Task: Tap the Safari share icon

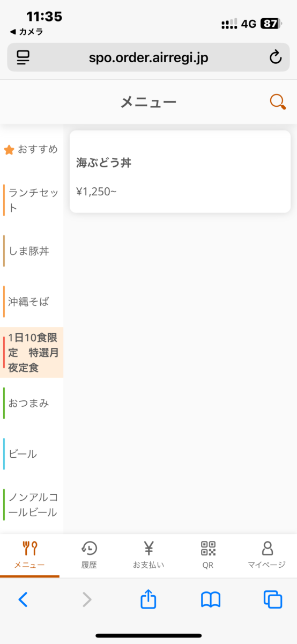Action: pos(148,599)
